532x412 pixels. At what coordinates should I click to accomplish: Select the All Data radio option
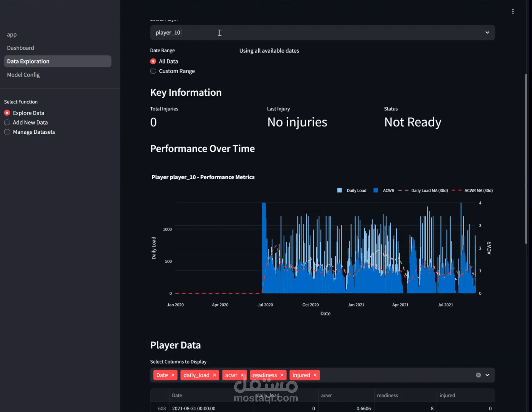click(153, 61)
